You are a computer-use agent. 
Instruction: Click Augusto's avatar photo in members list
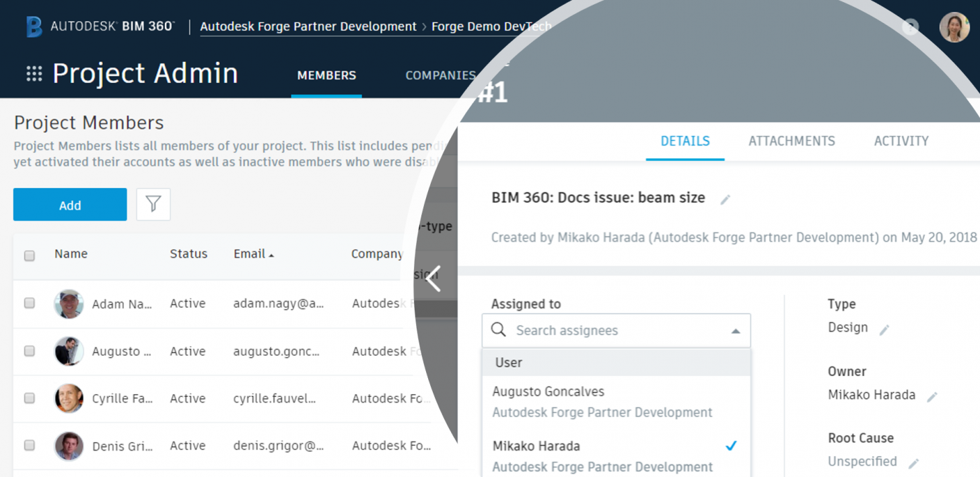tap(69, 351)
